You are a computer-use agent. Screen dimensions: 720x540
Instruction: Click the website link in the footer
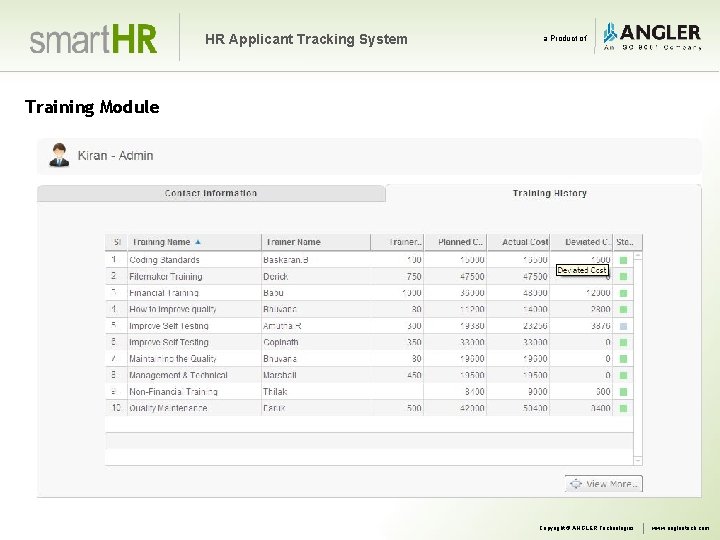[x=680, y=528]
